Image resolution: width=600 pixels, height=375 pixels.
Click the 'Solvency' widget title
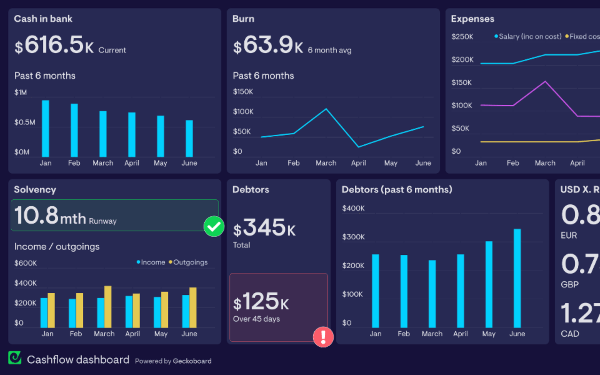tap(35, 189)
